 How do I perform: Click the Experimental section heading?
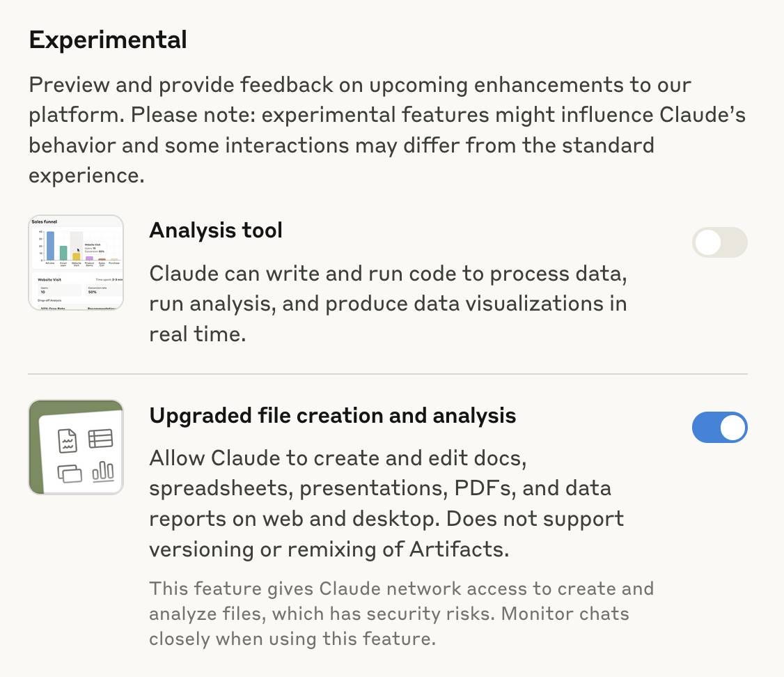point(107,40)
